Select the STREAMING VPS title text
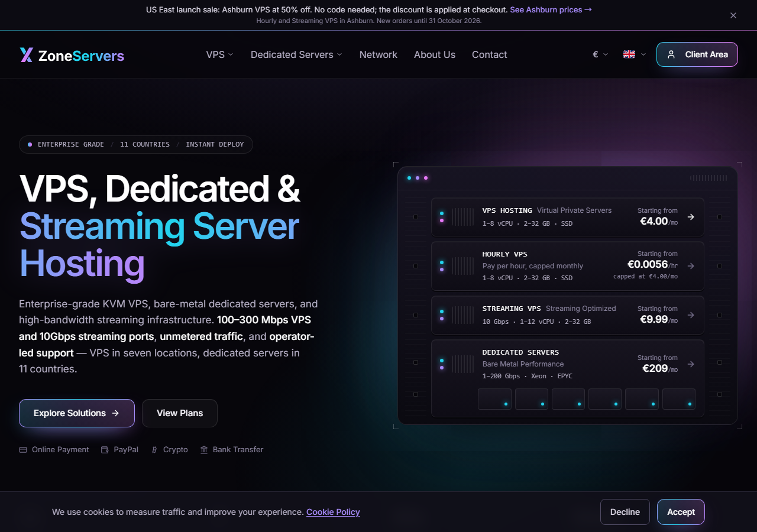The height and width of the screenshot is (532, 757). (512, 309)
